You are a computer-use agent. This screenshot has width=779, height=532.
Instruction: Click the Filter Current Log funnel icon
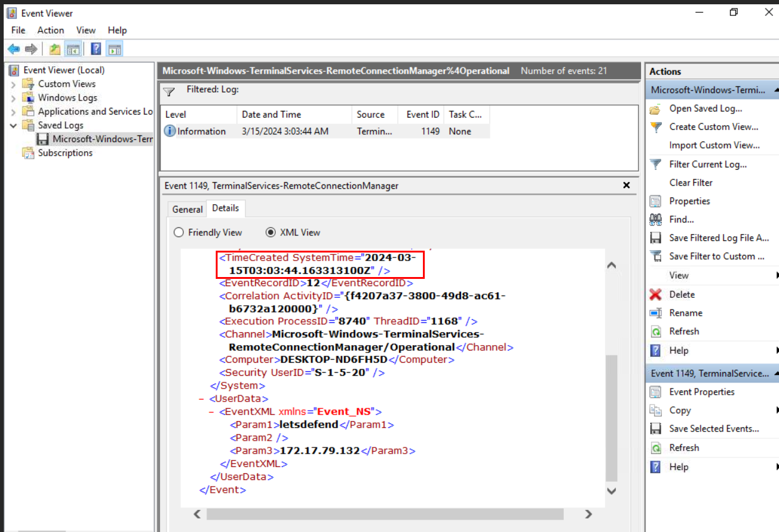[656, 164]
